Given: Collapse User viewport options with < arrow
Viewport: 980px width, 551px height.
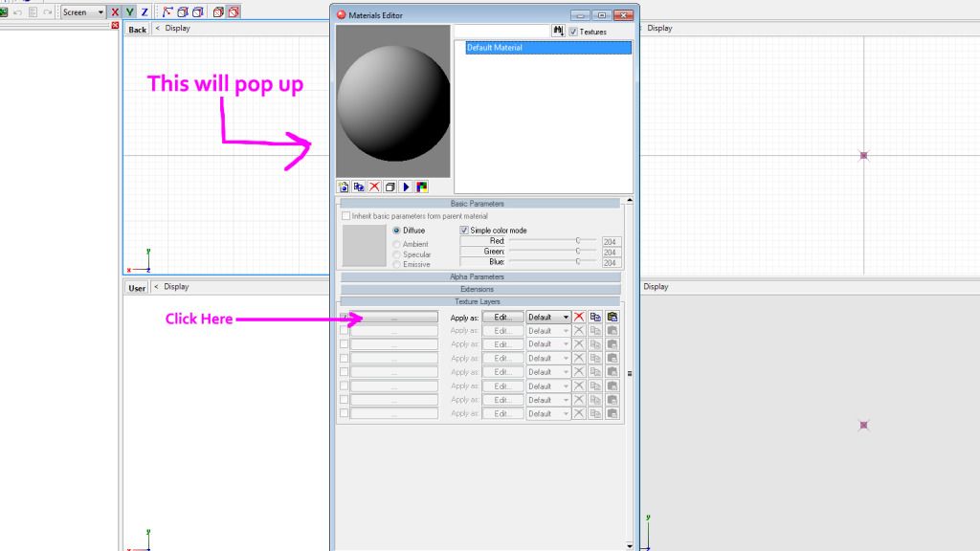Looking at the screenshot, I should [x=156, y=287].
